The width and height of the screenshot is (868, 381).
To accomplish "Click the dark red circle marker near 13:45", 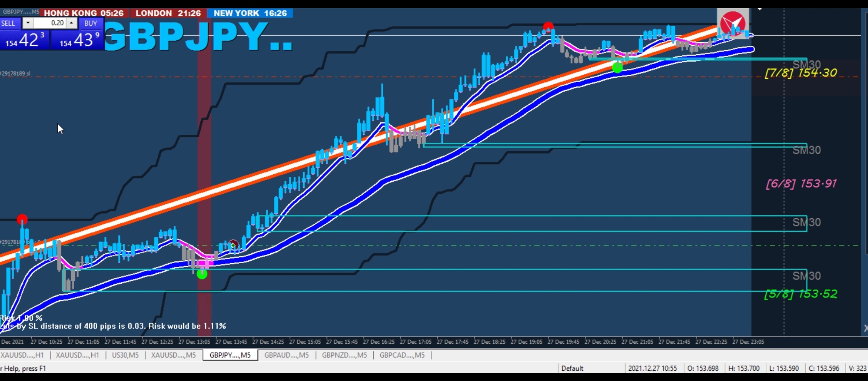I will click(233, 244).
